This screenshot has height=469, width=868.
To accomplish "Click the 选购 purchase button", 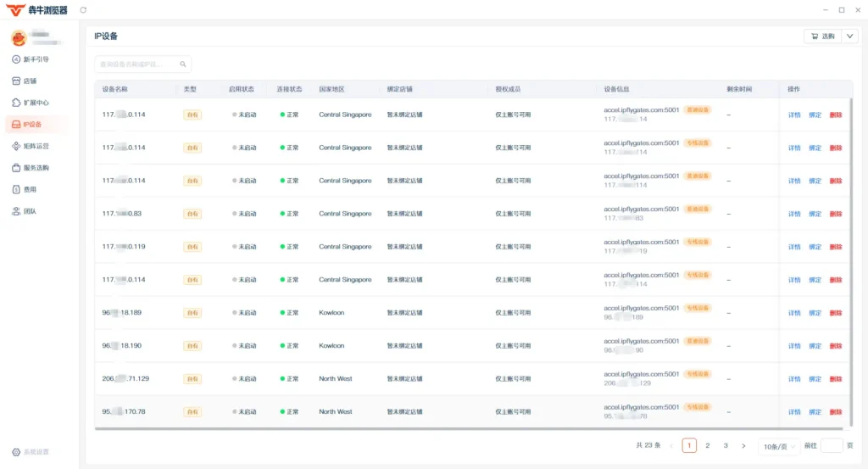I will [823, 36].
